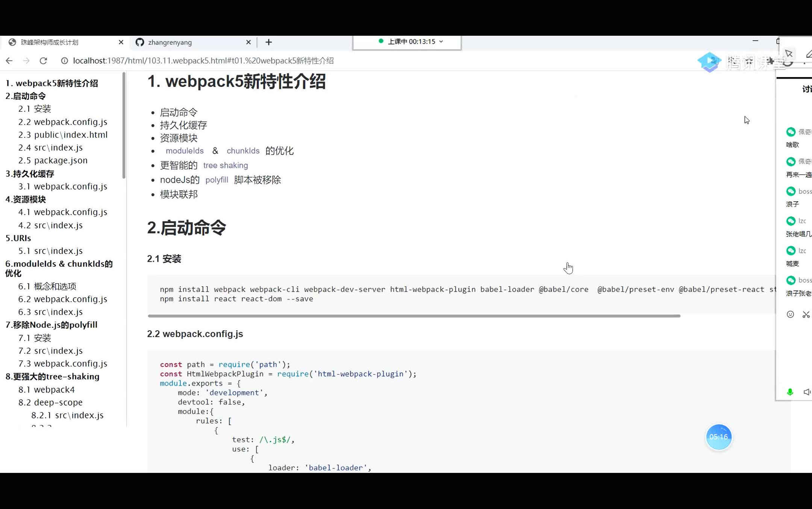Open sidebar item 2.1 安装
This screenshot has height=509, width=812.
click(35, 109)
